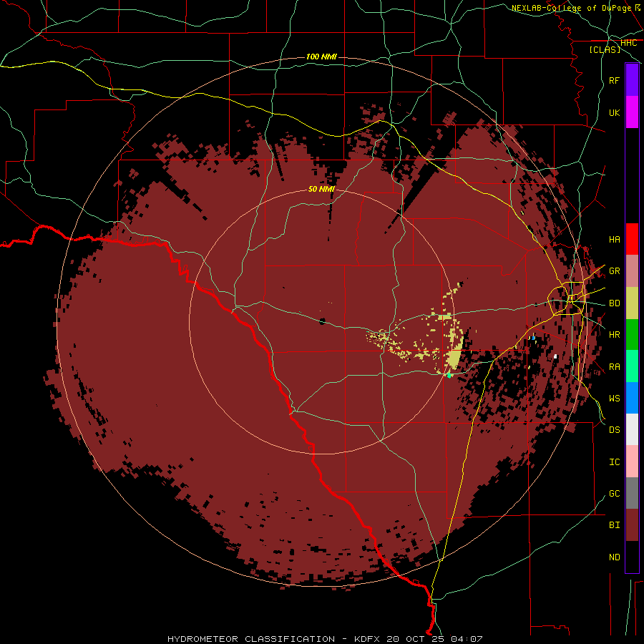The image size is (644, 644).
Task: Click the black ND legend swatch
Action: pos(632,557)
